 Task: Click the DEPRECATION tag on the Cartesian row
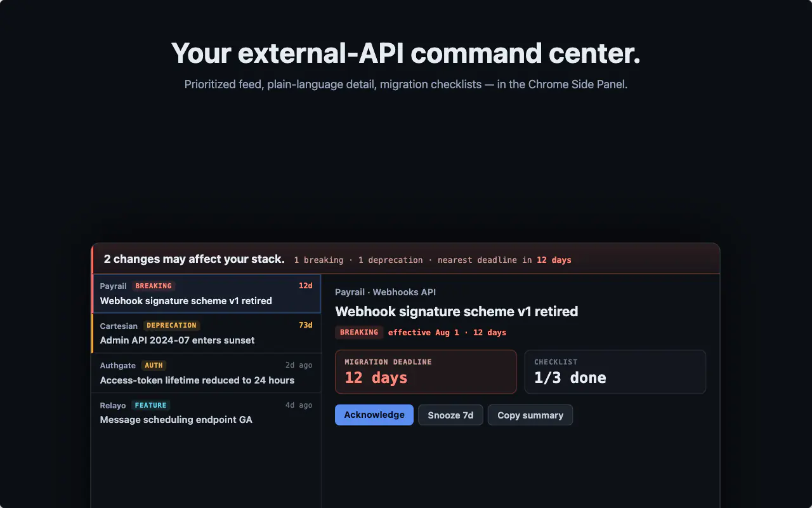click(x=172, y=325)
